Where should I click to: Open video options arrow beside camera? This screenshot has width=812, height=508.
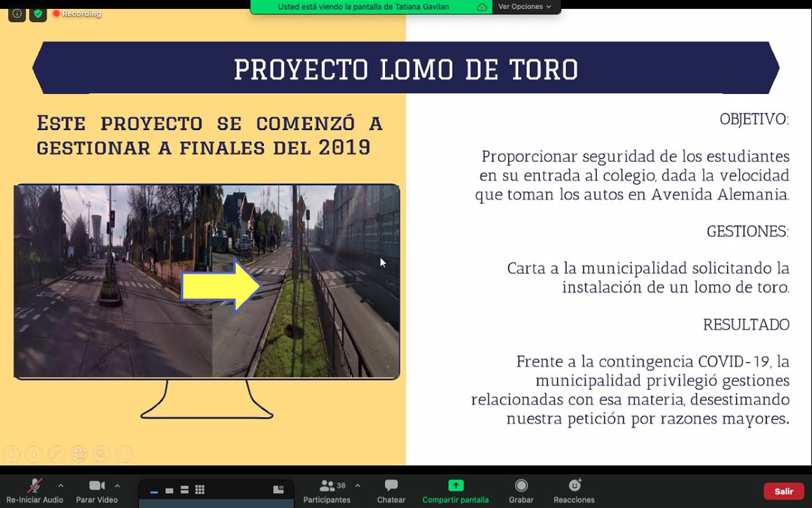pyautogui.click(x=117, y=485)
